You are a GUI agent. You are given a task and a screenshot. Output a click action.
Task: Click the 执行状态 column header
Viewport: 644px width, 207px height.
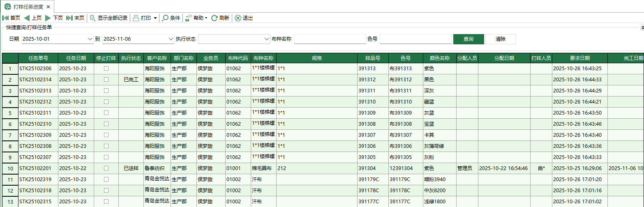pos(131,58)
